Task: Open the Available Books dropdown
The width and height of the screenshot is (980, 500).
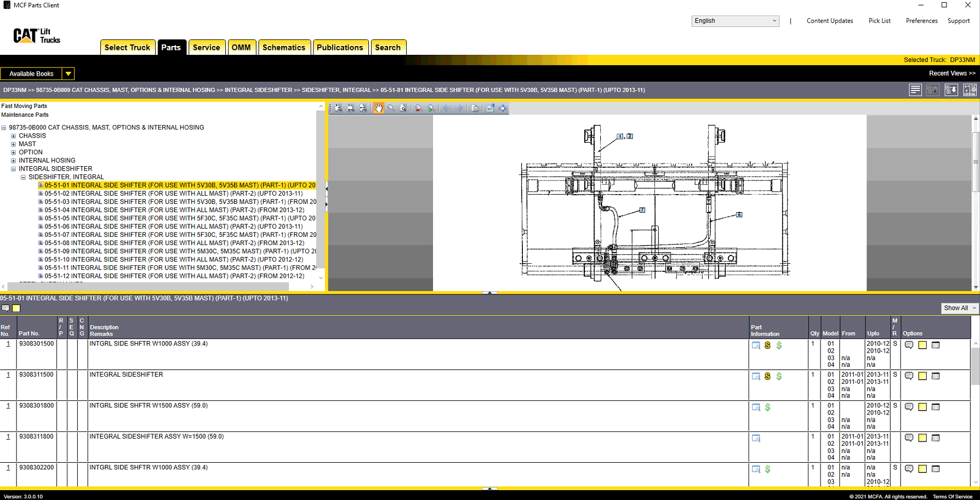Action: pyautogui.click(x=68, y=73)
